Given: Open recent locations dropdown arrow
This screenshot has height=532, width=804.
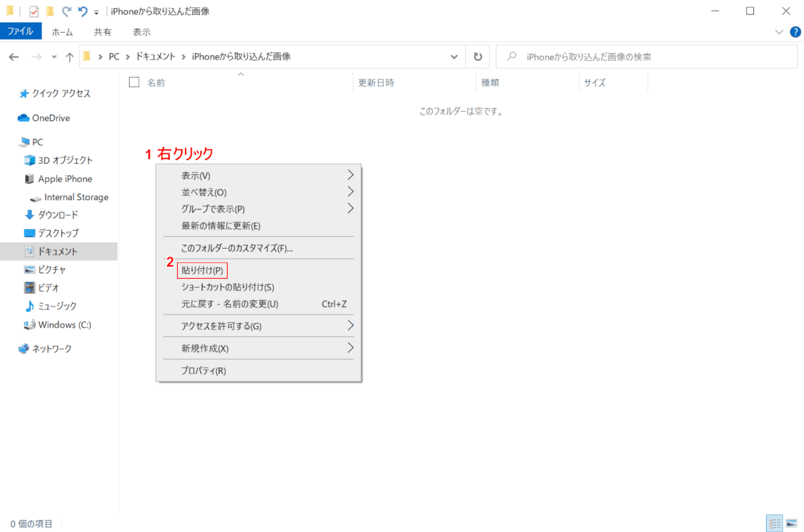Looking at the screenshot, I should 54,57.
